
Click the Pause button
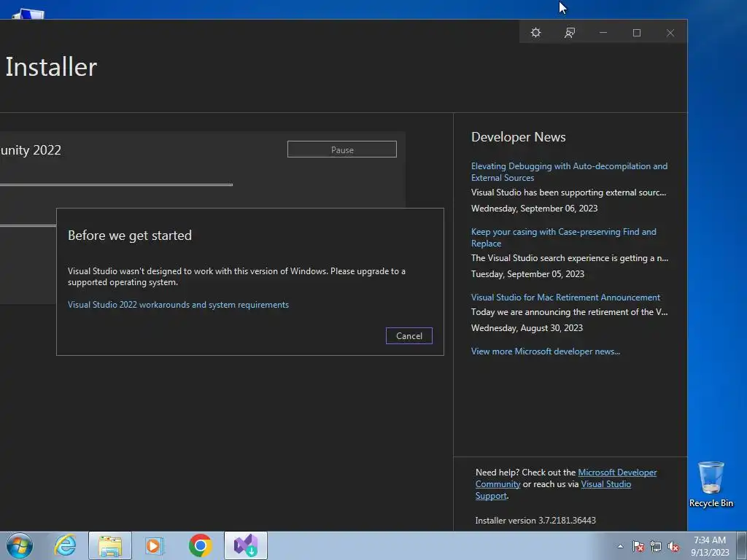(x=342, y=149)
